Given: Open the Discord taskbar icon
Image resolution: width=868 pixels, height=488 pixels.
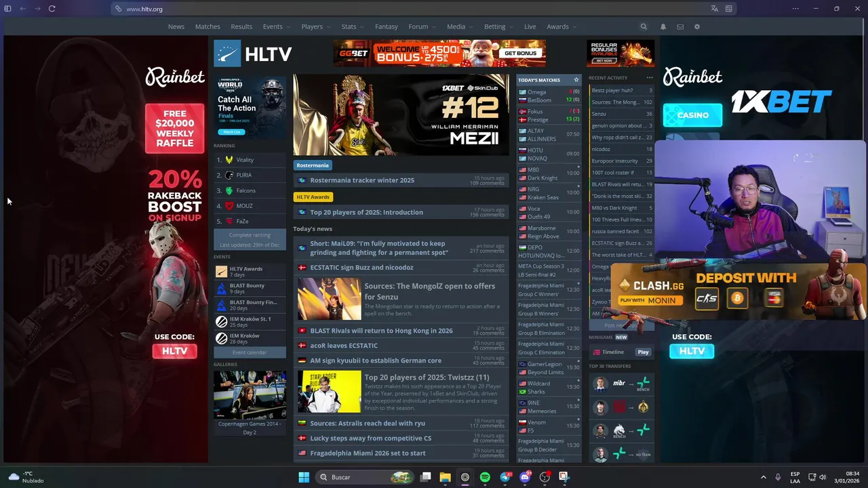Looking at the screenshot, I should pyautogui.click(x=524, y=477).
